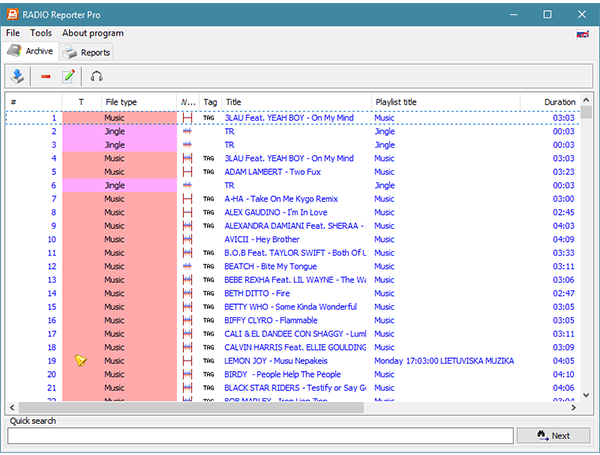Click the TAG icon in LEMON JOY row
The height and width of the screenshot is (455, 600).
209,361
